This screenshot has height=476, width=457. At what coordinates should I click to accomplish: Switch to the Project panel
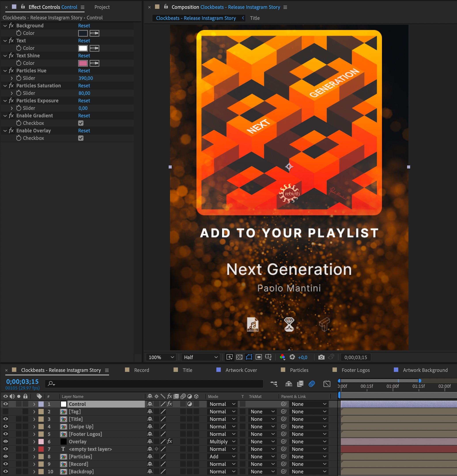pos(102,7)
